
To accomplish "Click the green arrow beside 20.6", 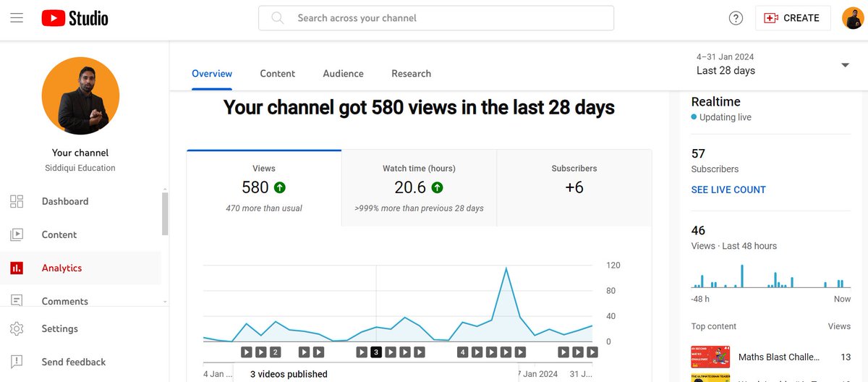I will pyautogui.click(x=437, y=187).
